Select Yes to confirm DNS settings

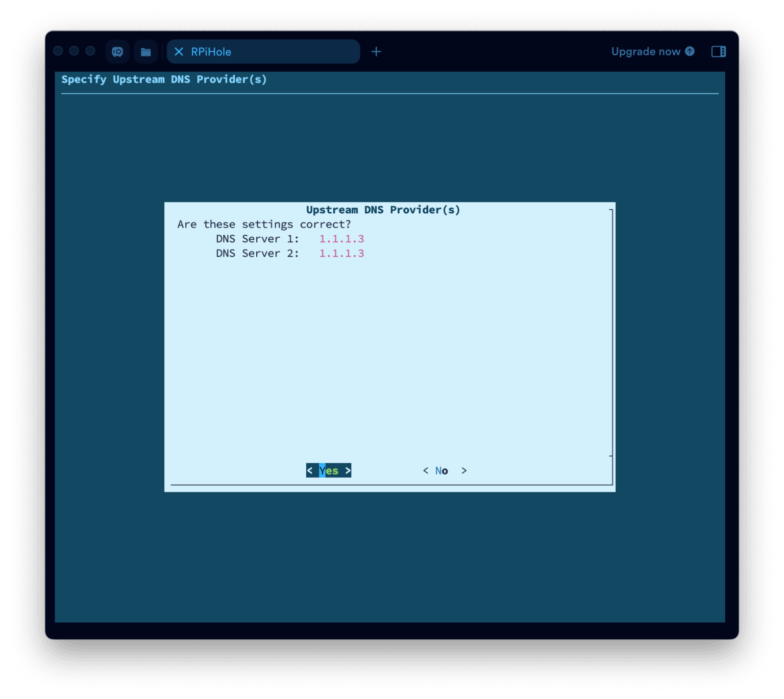pos(328,470)
